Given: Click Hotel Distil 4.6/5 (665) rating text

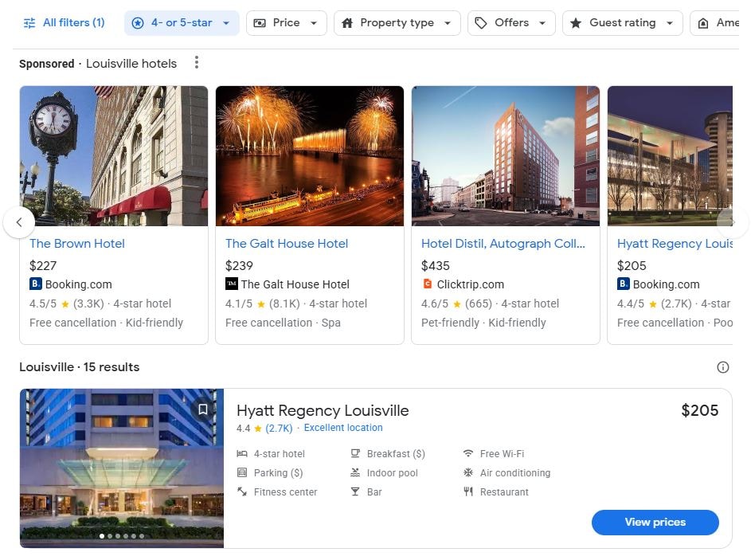Looking at the screenshot, I should coord(456,303).
